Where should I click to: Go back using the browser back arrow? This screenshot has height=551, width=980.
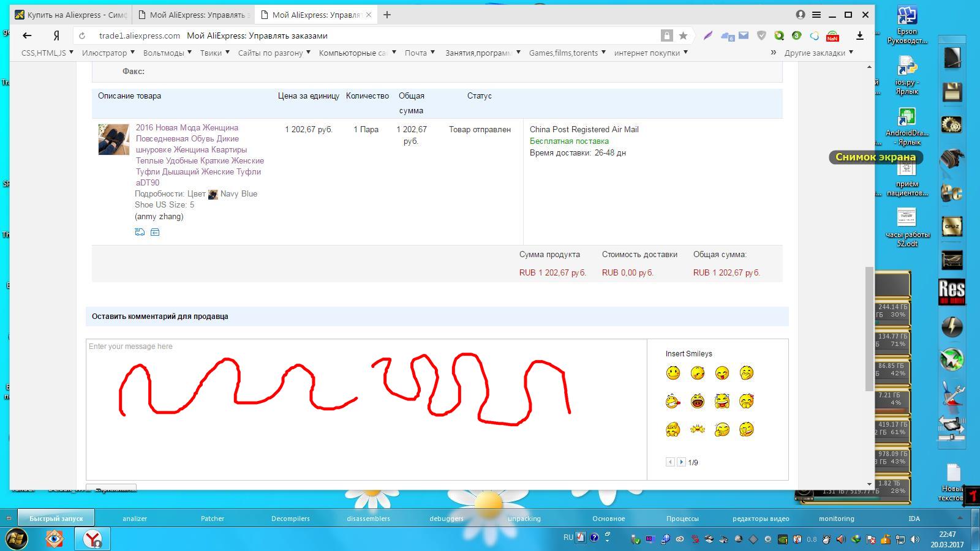click(x=27, y=36)
